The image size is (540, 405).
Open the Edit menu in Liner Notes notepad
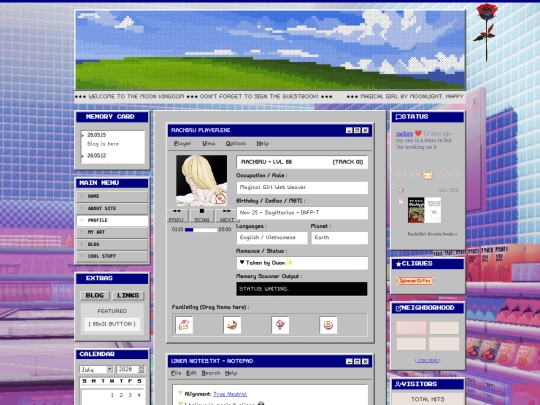click(191, 373)
